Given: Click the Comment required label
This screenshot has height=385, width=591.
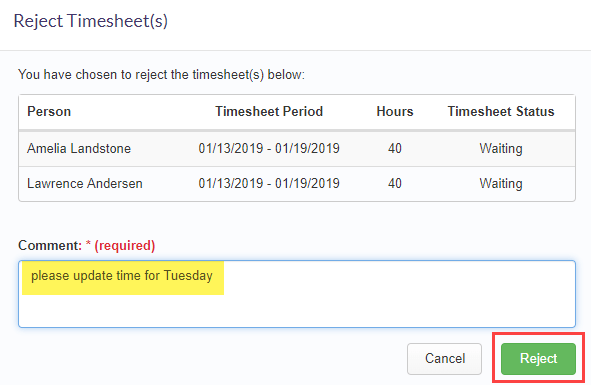Looking at the screenshot, I should [x=87, y=245].
